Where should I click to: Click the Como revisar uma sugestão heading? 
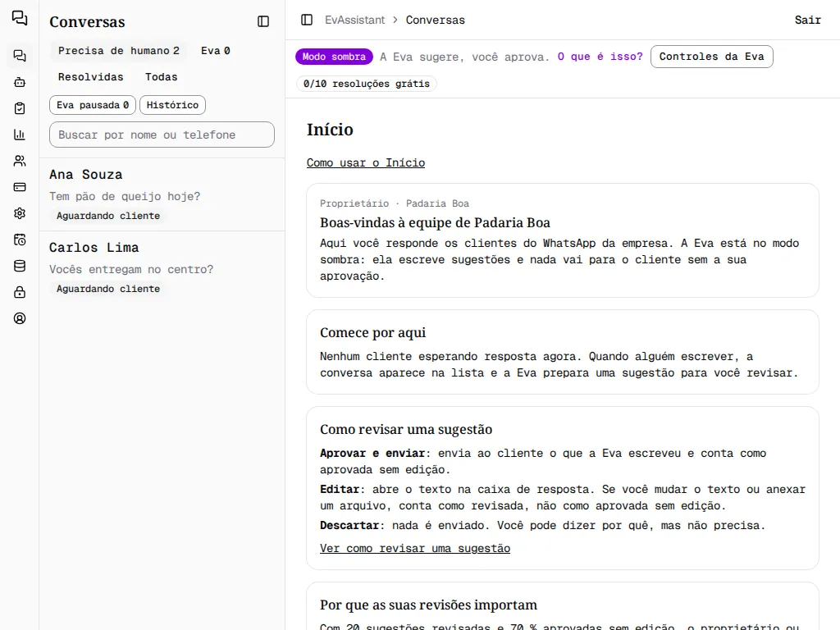[406, 430]
